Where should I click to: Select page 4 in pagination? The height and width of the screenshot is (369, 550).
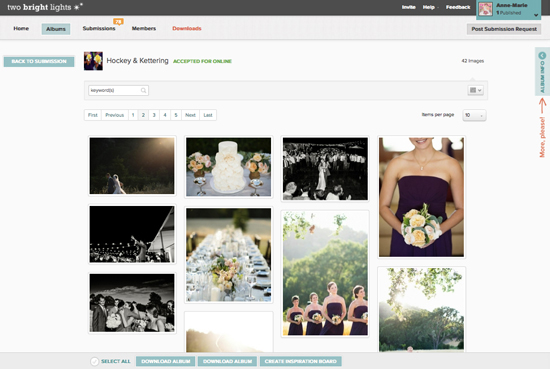[165, 115]
